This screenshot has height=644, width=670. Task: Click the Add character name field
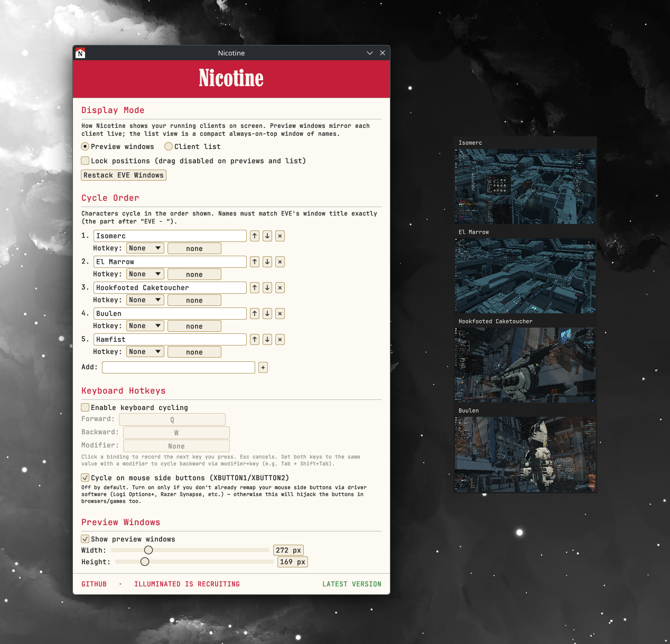pyautogui.click(x=179, y=367)
